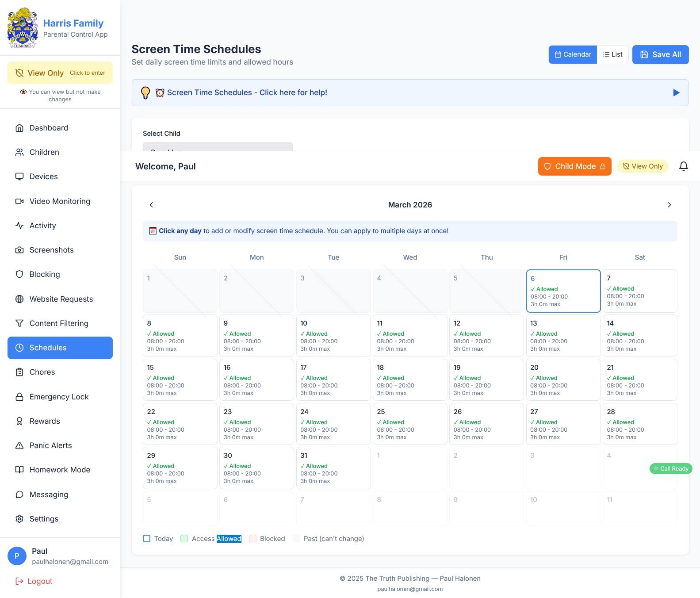Click the Access Allowed green swatch
Viewport: 700px width, 598px height.
pos(184,539)
